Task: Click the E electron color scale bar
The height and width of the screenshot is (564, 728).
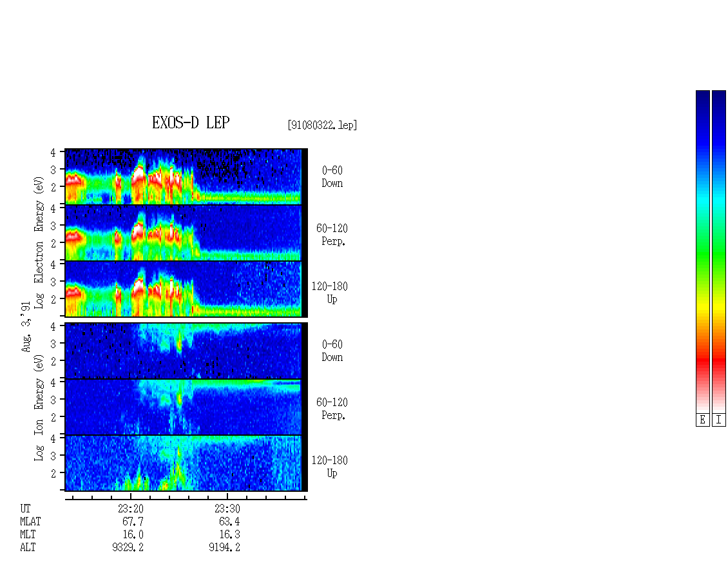Action: tap(702, 251)
